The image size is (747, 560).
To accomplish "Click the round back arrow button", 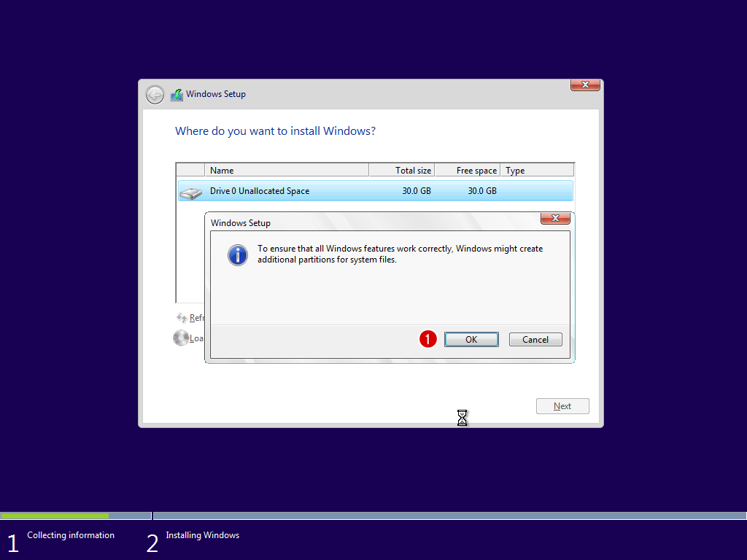I will [155, 95].
